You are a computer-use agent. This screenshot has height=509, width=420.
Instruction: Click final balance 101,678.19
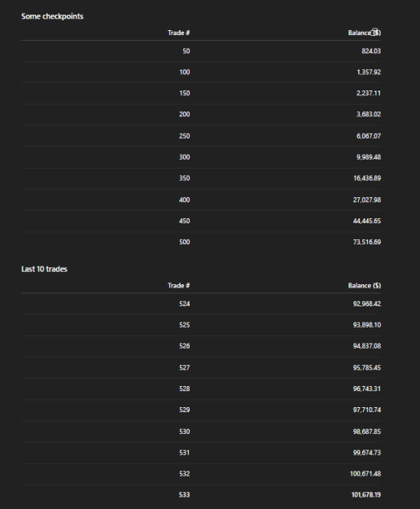[x=366, y=495]
